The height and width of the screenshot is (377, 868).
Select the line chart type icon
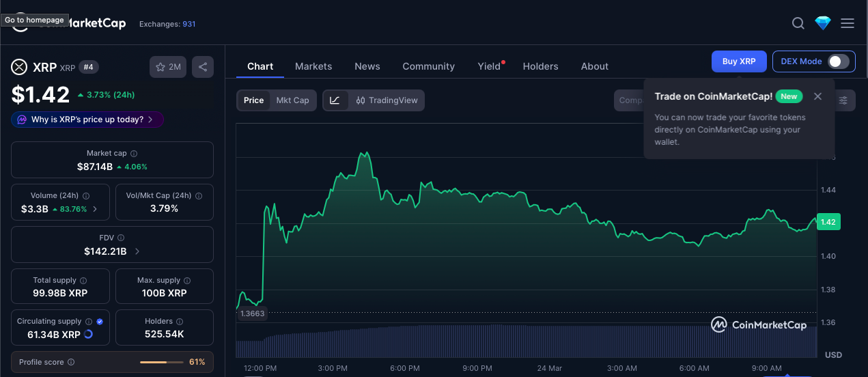pyautogui.click(x=335, y=100)
